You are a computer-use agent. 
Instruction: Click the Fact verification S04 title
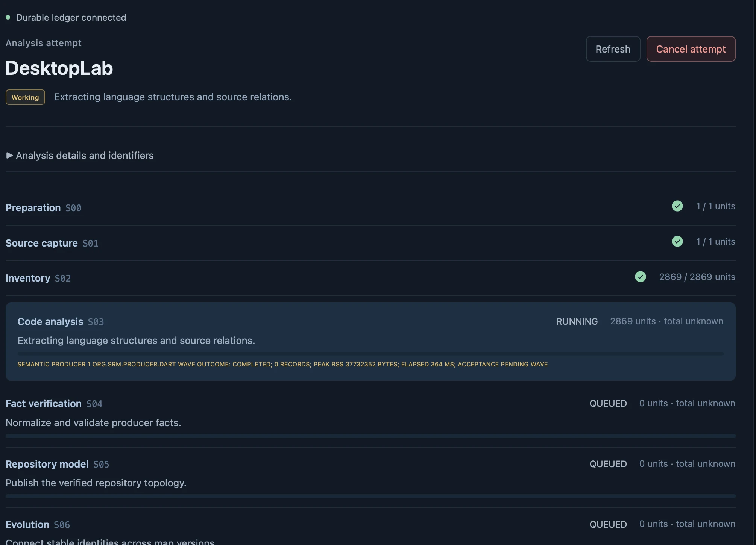point(54,404)
